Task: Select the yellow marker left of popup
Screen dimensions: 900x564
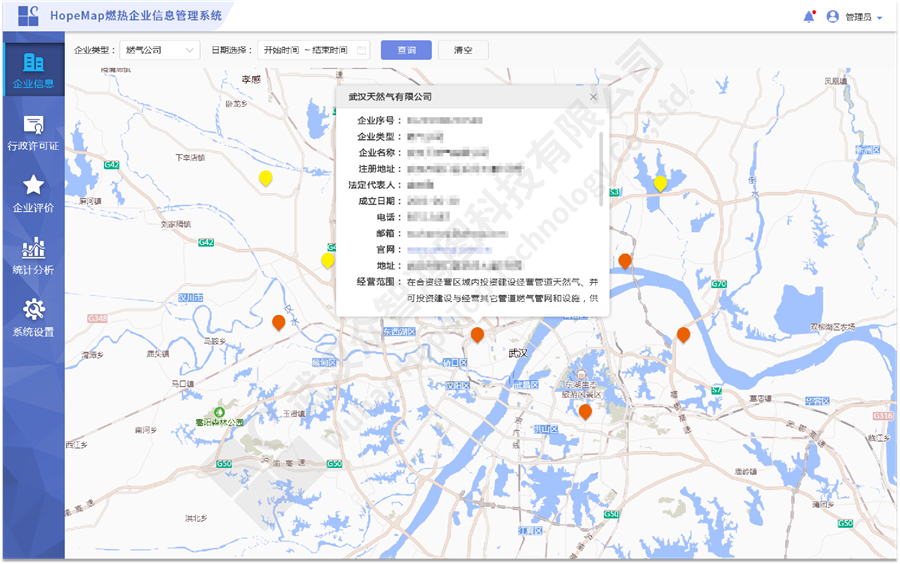Action: (327, 260)
